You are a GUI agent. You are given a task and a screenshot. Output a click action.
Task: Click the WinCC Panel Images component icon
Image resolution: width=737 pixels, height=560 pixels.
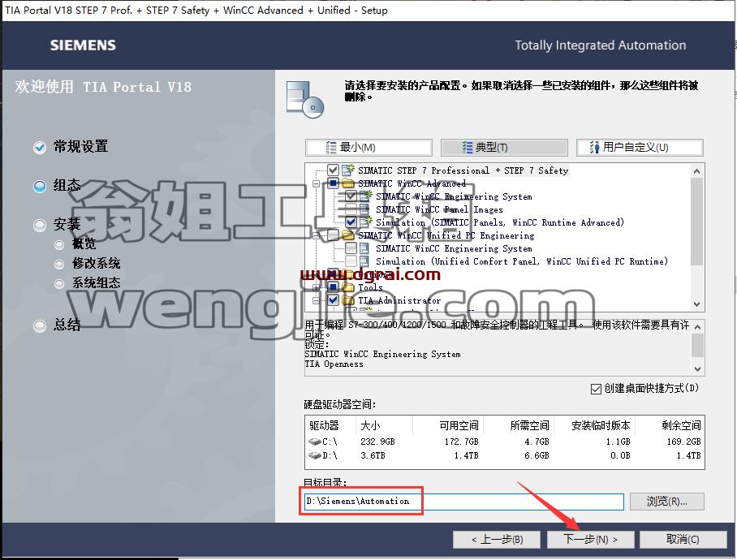pos(364,209)
